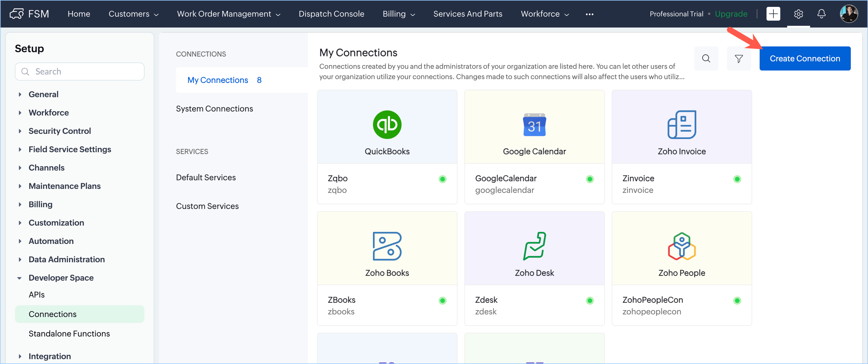The width and height of the screenshot is (868, 364).
Task: Click the search magnifier icon in My Connections
Action: click(706, 59)
